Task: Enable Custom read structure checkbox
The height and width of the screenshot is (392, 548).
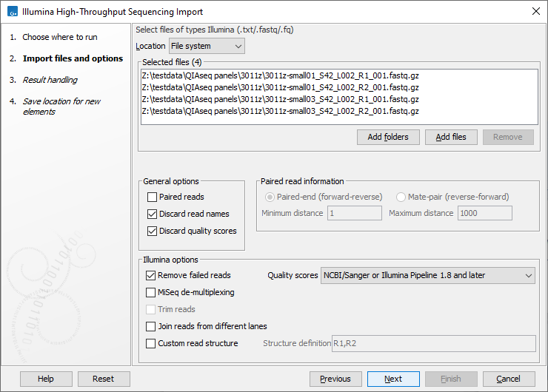Action: [152, 343]
